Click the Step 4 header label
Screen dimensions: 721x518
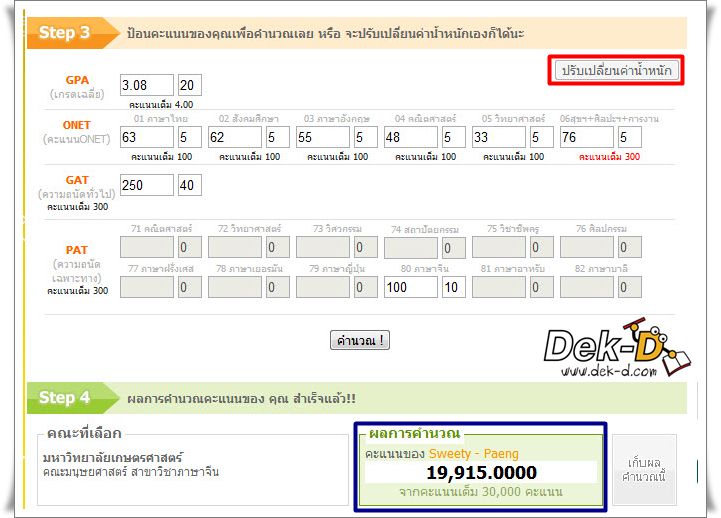[65, 398]
